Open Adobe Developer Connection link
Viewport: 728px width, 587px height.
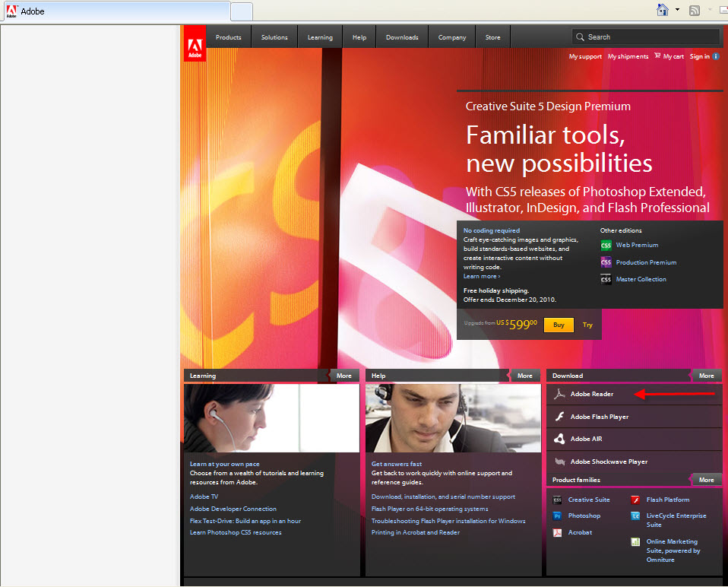[x=233, y=509]
